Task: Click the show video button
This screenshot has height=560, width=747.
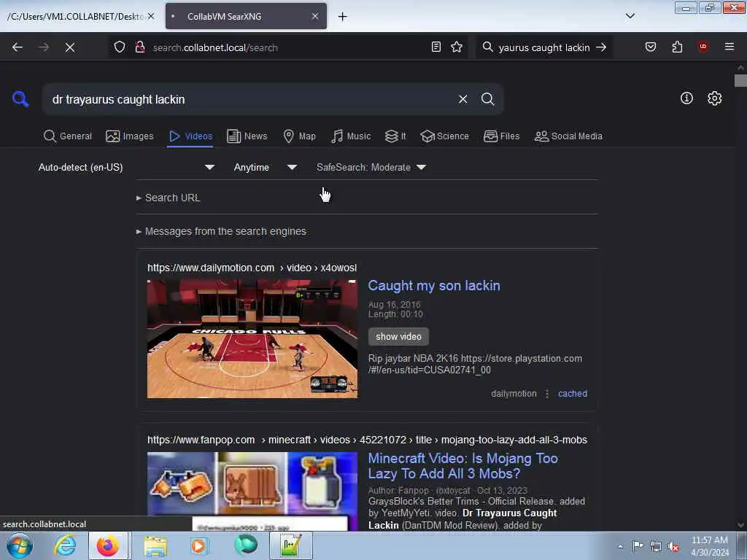Action: click(x=398, y=337)
